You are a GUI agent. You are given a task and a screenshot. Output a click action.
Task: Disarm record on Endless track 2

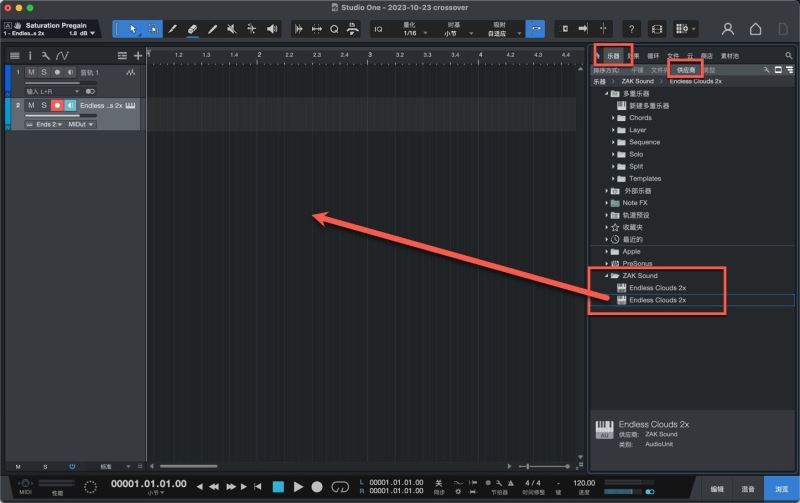point(57,105)
